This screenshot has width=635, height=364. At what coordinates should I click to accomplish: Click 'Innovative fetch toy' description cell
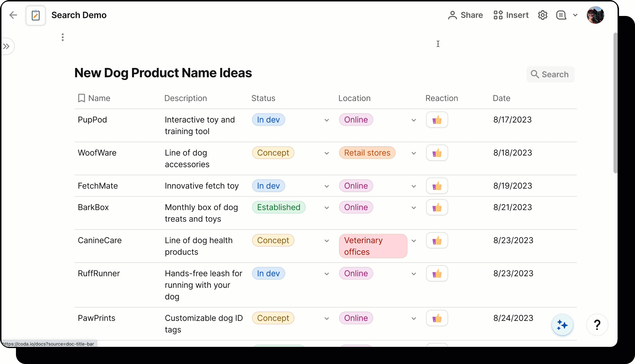pos(202,186)
